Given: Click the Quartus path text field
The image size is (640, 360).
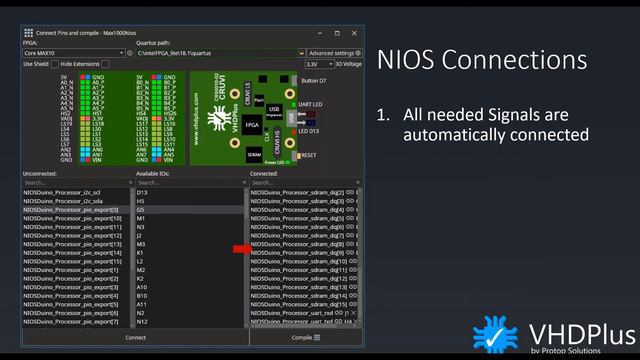Looking at the screenshot, I should 216,53.
